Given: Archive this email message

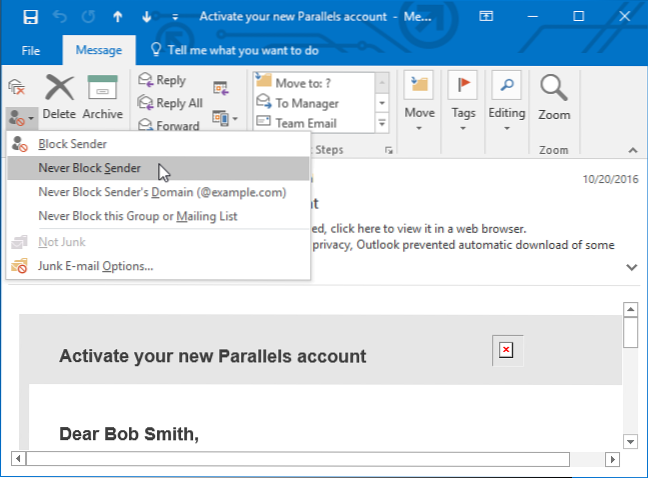Looking at the screenshot, I should pyautogui.click(x=103, y=98).
